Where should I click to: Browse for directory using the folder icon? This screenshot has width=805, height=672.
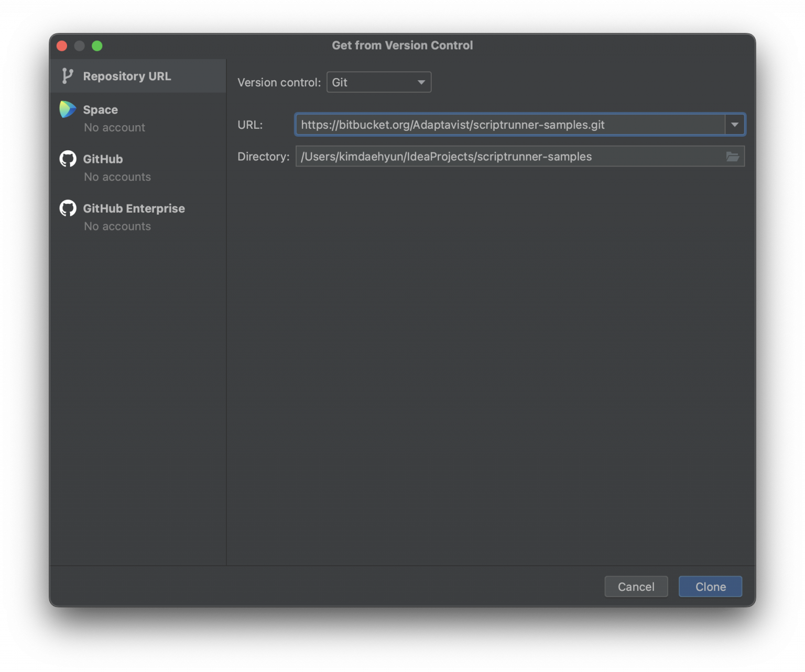732,157
